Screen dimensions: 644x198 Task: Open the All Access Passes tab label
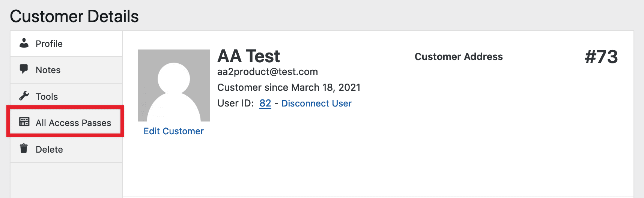pyautogui.click(x=74, y=123)
